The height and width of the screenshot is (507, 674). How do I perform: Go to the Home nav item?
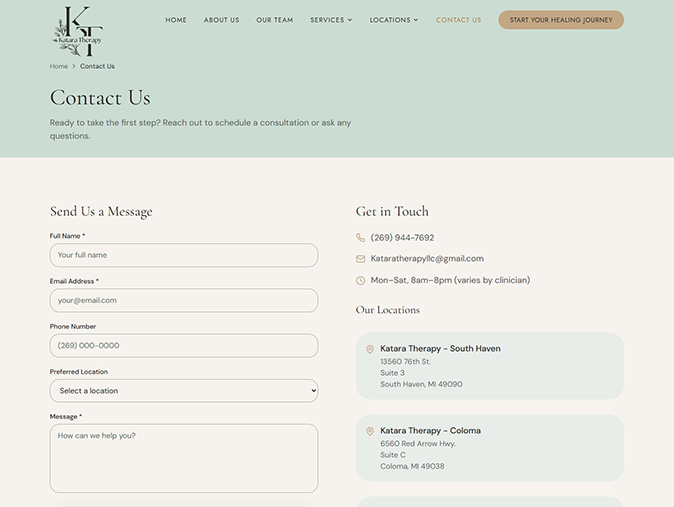point(176,20)
